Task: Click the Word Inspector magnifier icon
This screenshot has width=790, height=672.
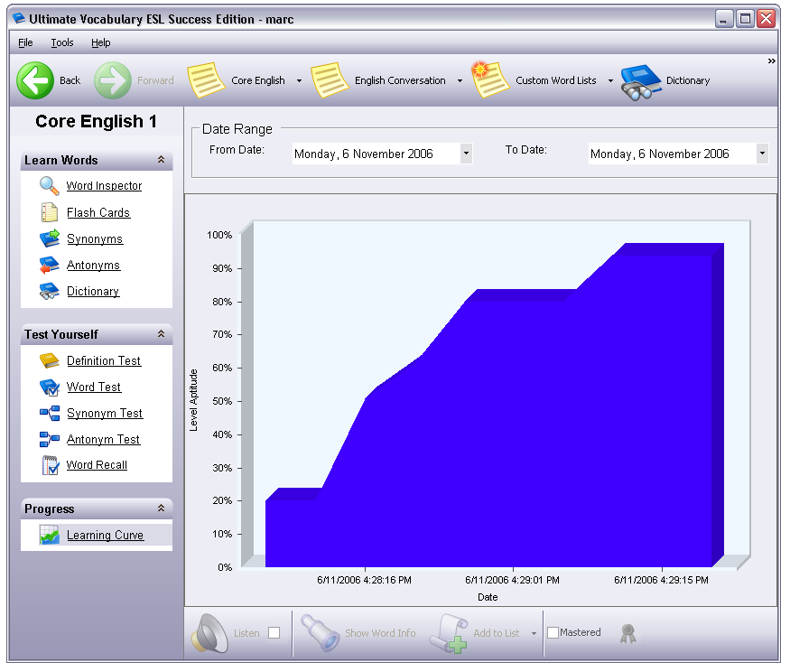Action: coord(50,186)
